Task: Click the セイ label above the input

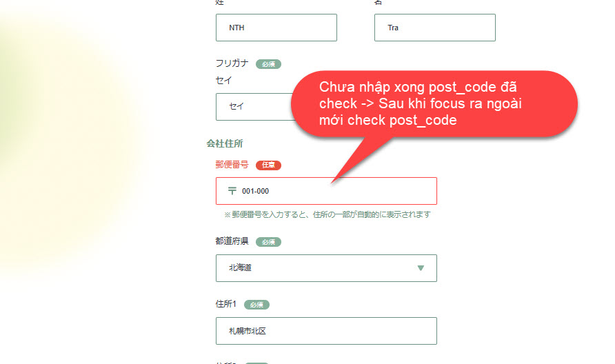Action: point(223,81)
